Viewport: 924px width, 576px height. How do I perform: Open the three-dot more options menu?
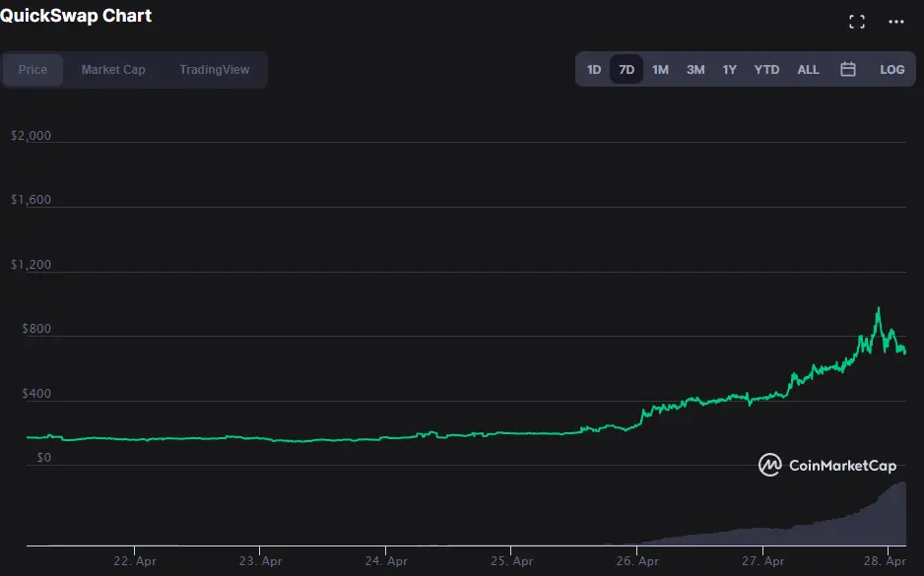pyautogui.click(x=896, y=22)
